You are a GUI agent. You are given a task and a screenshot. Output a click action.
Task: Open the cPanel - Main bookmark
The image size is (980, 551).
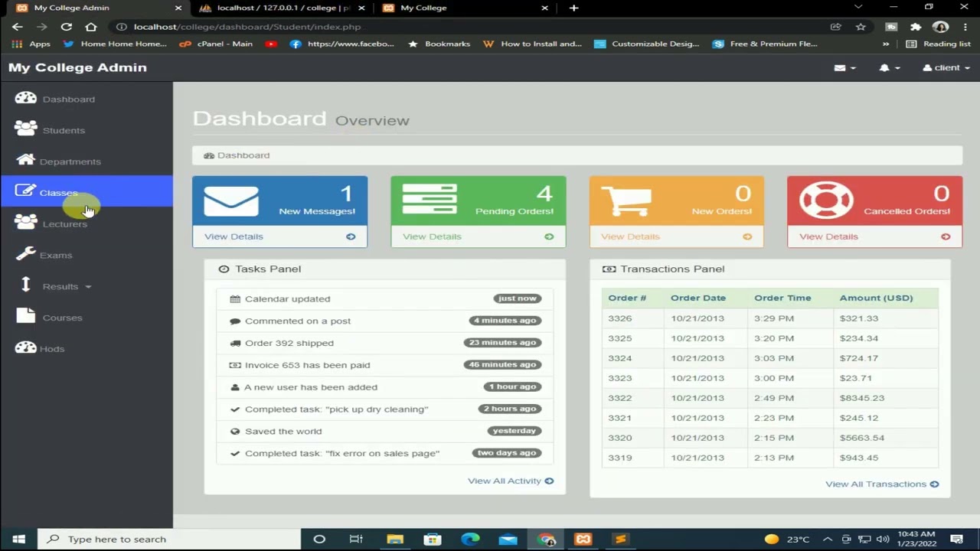click(x=216, y=44)
